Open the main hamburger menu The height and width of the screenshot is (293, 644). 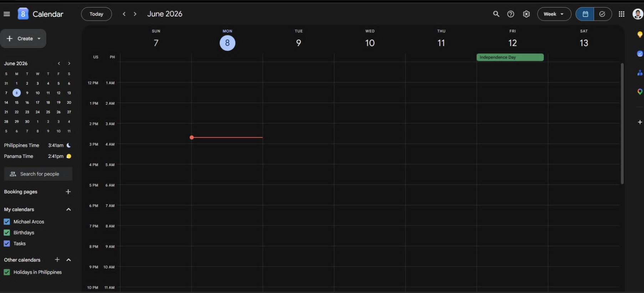tap(7, 14)
